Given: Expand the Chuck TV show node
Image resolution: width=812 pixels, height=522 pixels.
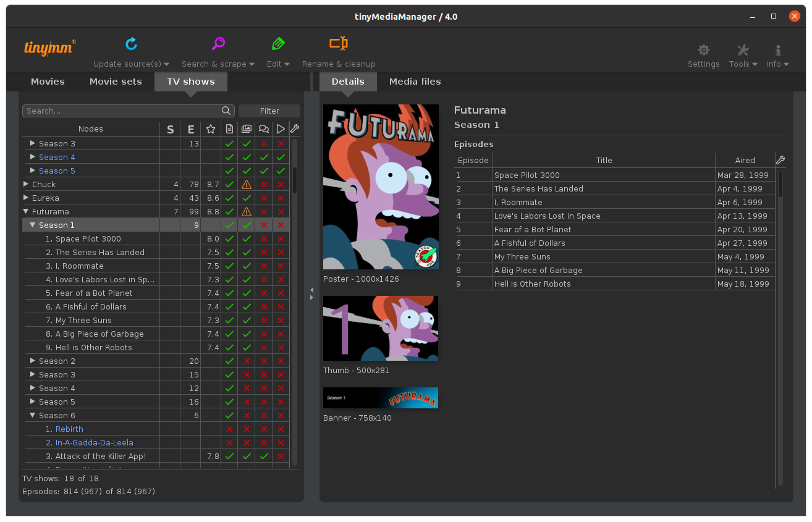Looking at the screenshot, I should point(26,184).
